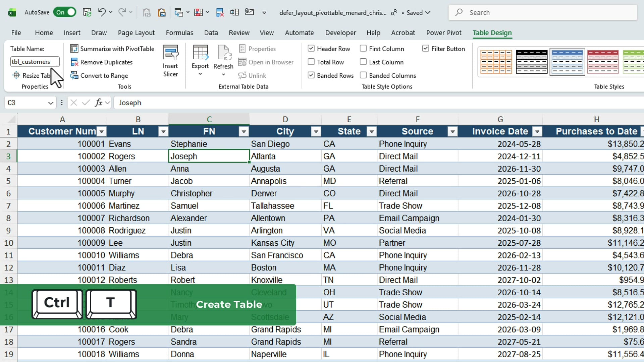Open the Customize Quick Access Toolbar arrow

(264, 12)
